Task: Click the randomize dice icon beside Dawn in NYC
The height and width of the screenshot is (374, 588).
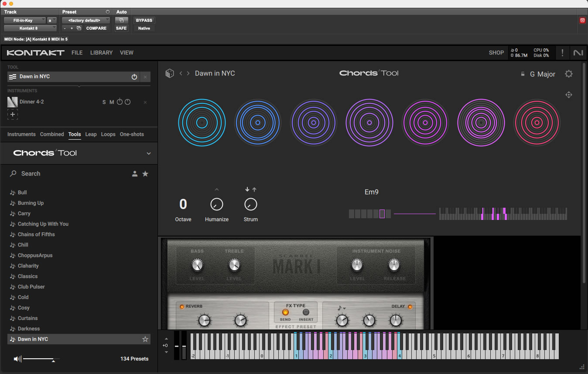Action: coord(169,73)
